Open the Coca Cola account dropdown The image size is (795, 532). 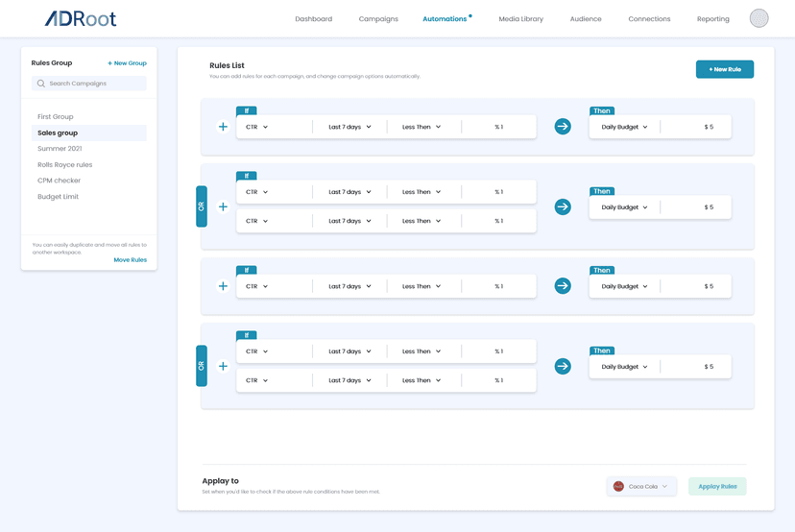pyautogui.click(x=641, y=486)
